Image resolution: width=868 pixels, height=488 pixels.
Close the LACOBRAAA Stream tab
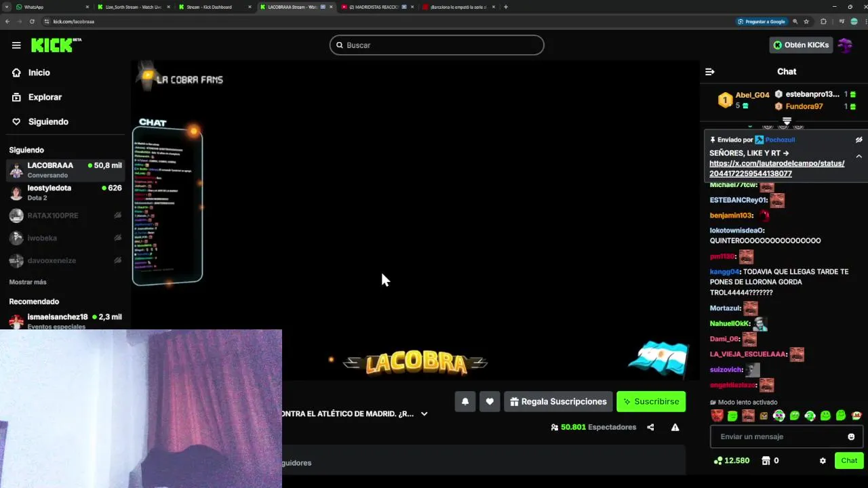[332, 7]
